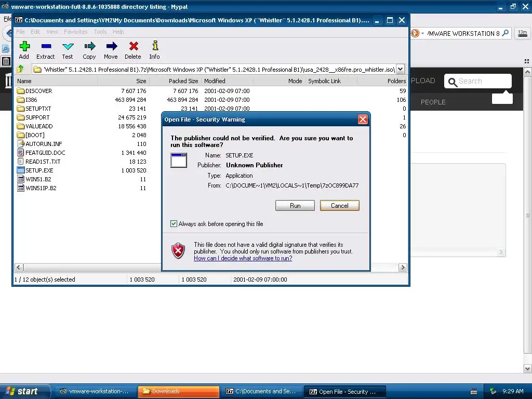532x399 pixels.
Task: Open the Help menu in 7-Zip
Action: (118, 32)
